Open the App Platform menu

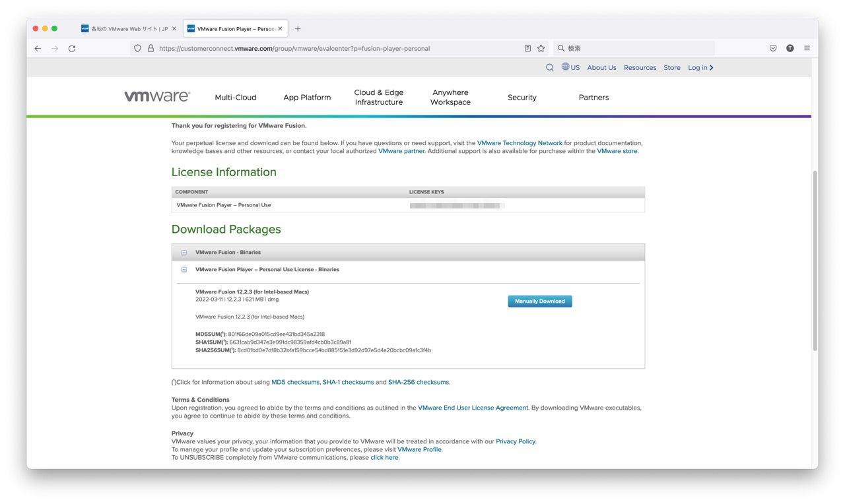point(307,97)
